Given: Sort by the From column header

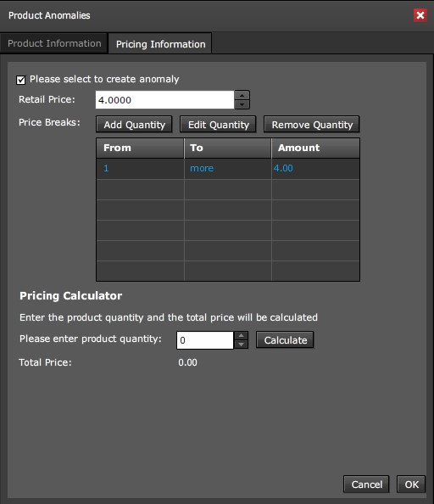Looking at the screenshot, I should point(140,148).
